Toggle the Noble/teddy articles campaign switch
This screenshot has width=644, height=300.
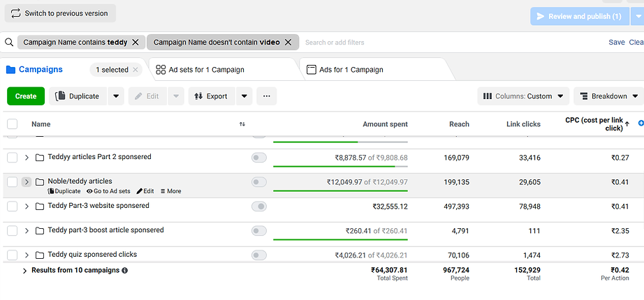[259, 182]
